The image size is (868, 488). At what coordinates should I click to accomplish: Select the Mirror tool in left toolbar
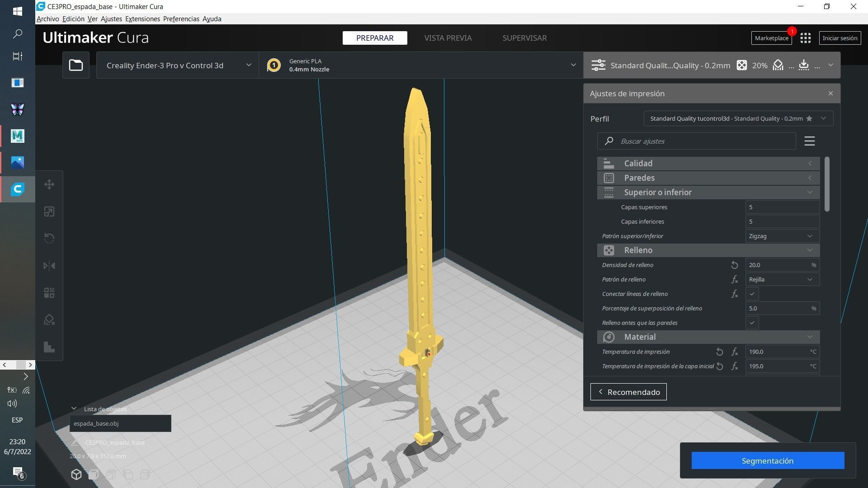click(49, 266)
